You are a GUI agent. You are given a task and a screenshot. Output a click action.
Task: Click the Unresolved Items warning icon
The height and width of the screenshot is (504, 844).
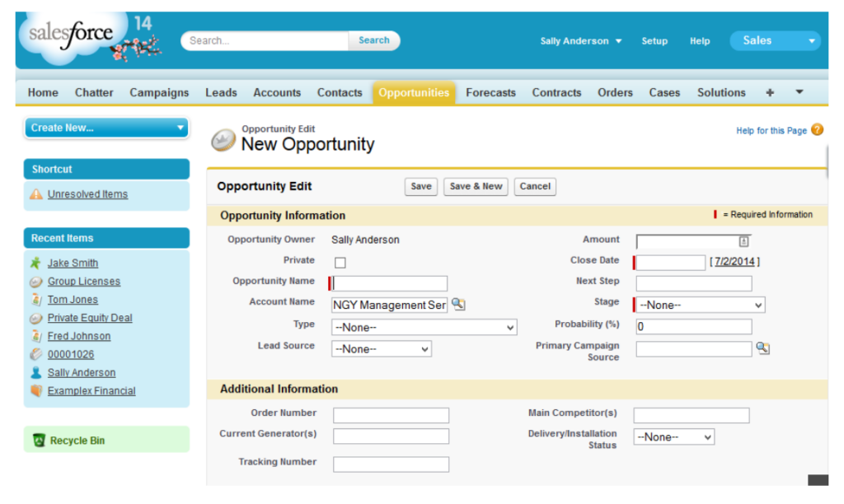[36, 194]
